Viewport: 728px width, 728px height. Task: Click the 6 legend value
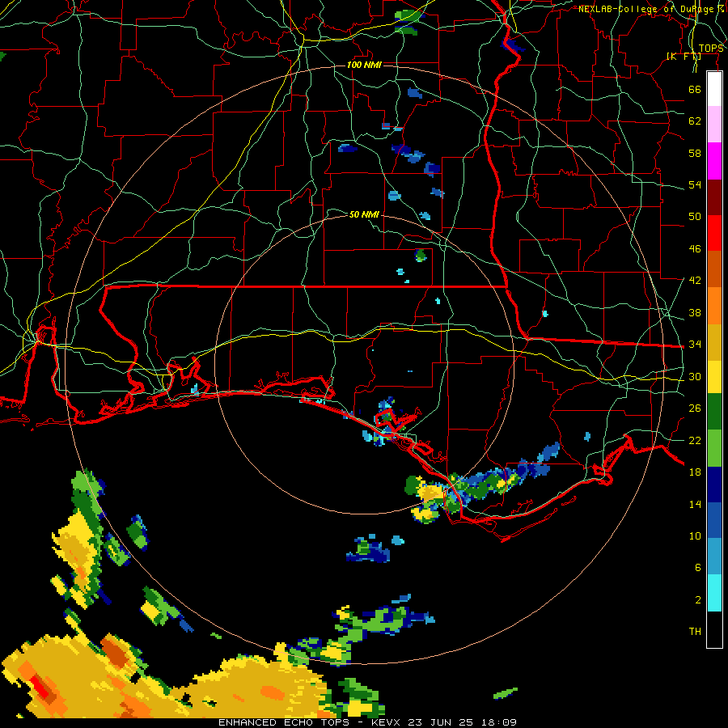click(x=697, y=568)
